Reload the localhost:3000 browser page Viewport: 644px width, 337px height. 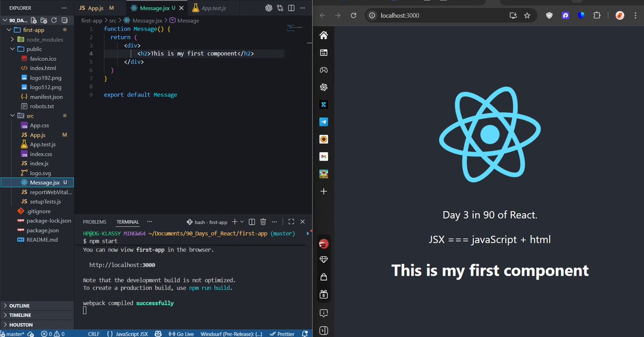pyautogui.click(x=353, y=15)
